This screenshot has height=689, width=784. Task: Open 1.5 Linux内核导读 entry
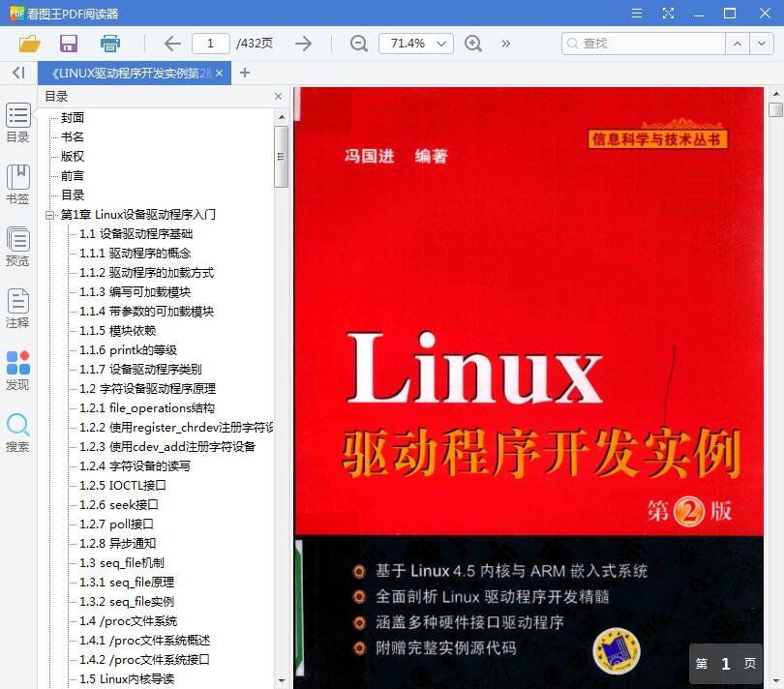coord(127,679)
